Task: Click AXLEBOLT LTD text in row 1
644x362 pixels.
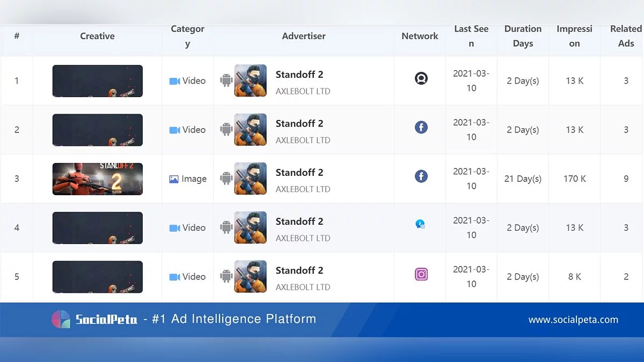Action: point(303,91)
